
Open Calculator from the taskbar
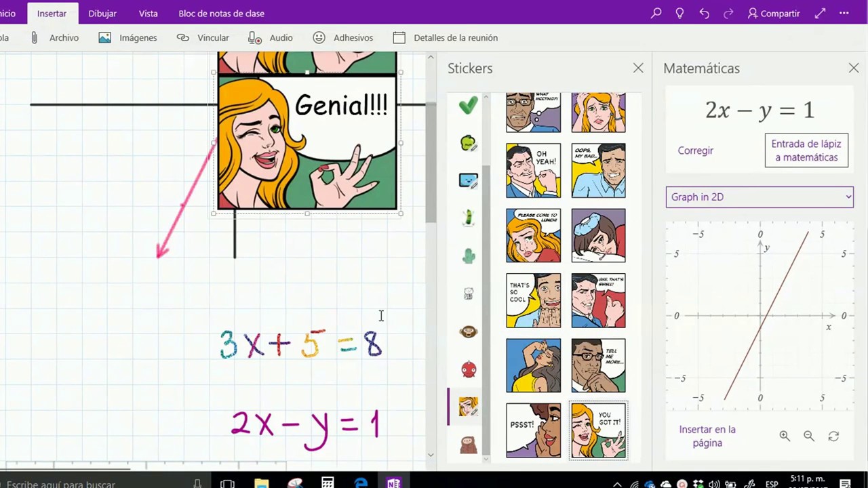coord(328,483)
